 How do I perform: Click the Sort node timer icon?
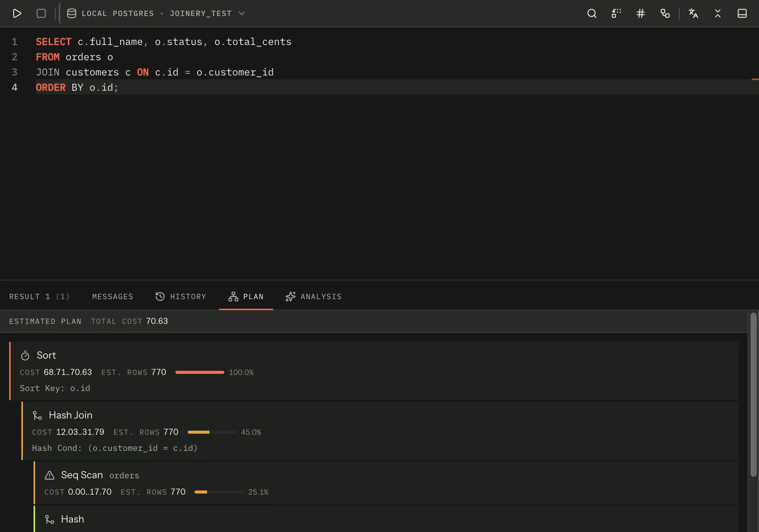25,356
